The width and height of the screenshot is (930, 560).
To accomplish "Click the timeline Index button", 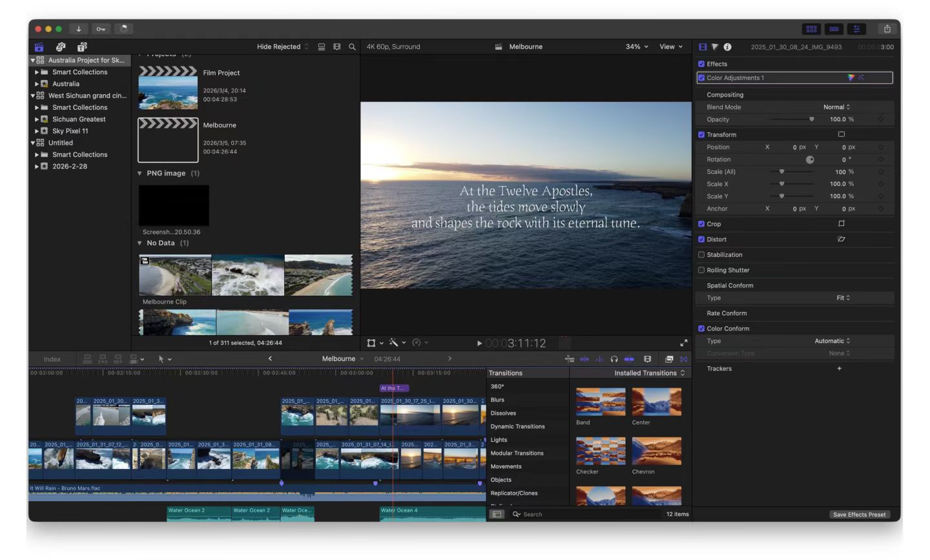I will 52,359.
